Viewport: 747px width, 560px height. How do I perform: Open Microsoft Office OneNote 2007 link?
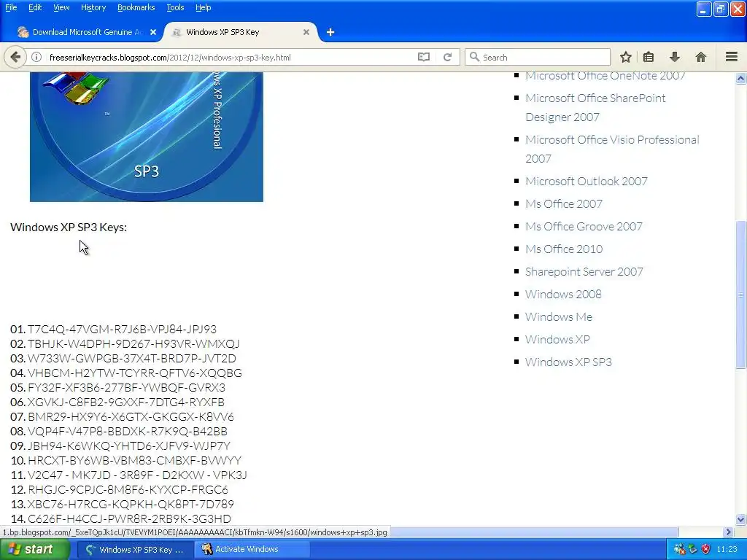pos(605,76)
